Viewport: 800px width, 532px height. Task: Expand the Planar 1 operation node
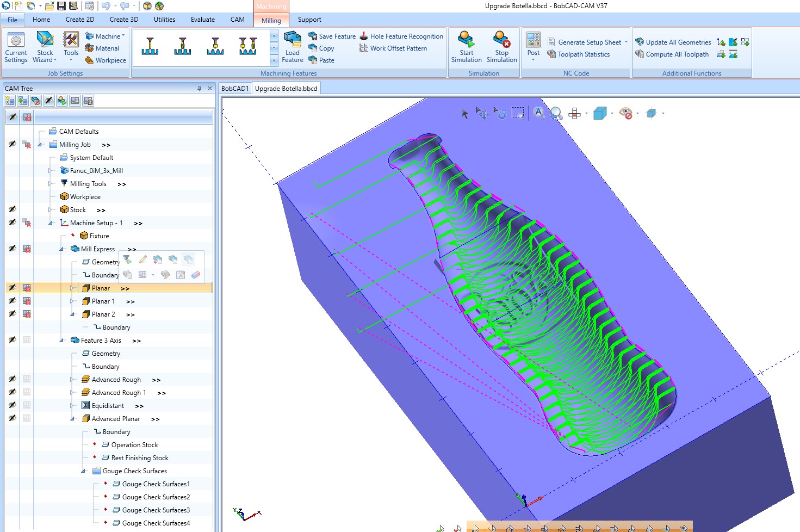[x=72, y=301]
